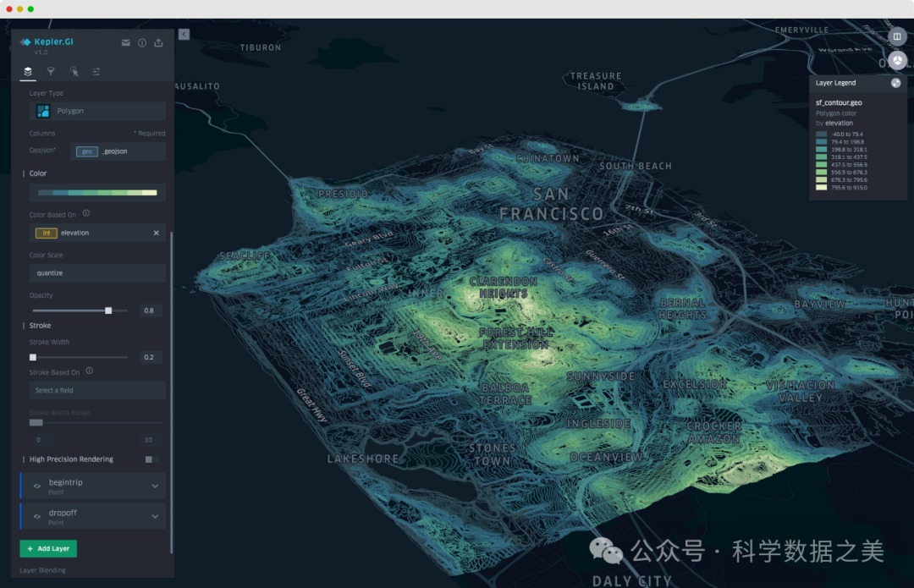Toggle High Precision Rendering switch
Image resolution: width=914 pixels, height=588 pixels.
tap(151, 459)
